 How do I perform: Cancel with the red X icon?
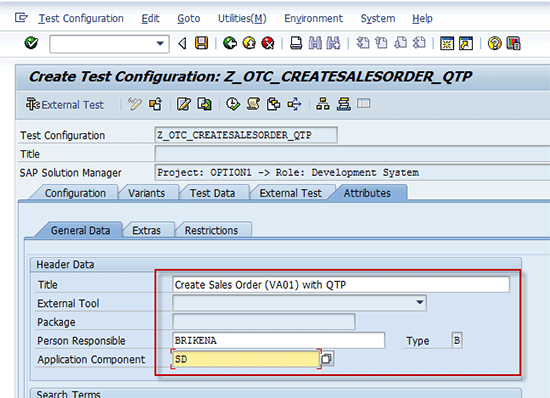[x=268, y=43]
